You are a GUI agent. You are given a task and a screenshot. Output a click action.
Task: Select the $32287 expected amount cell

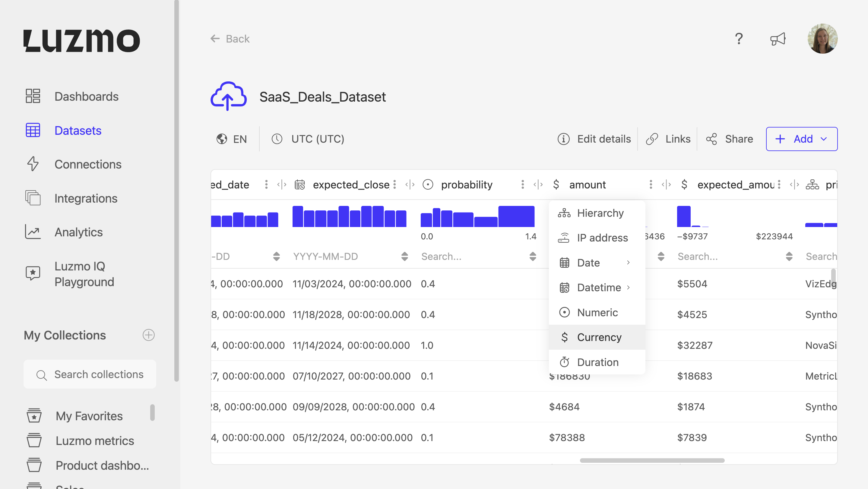695,345
